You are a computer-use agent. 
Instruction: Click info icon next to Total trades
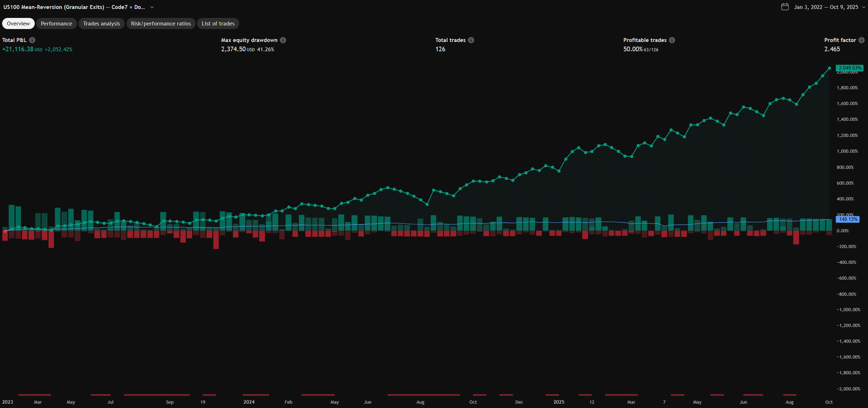point(471,40)
